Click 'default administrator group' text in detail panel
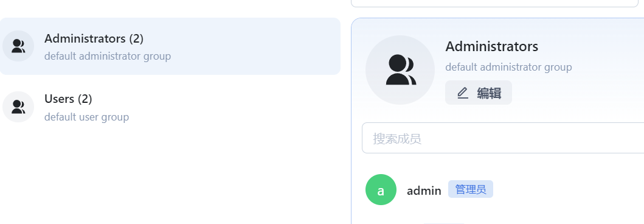 pos(508,67)
